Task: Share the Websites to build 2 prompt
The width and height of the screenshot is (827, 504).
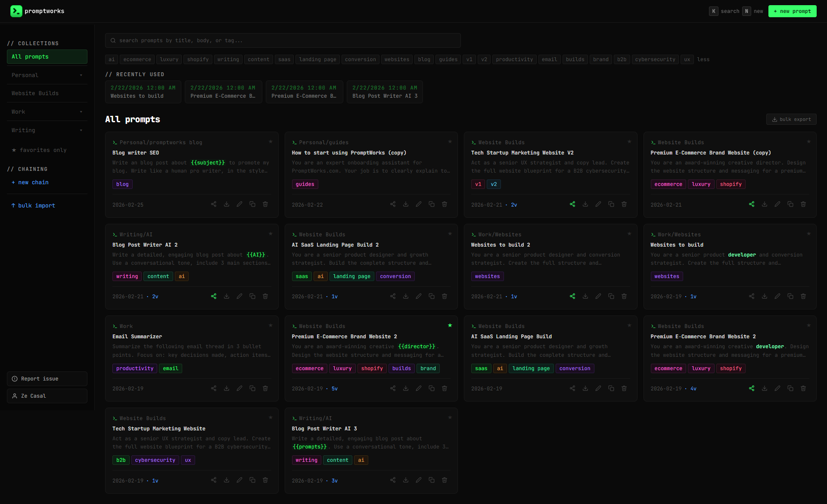Action: tap(572, 296)
